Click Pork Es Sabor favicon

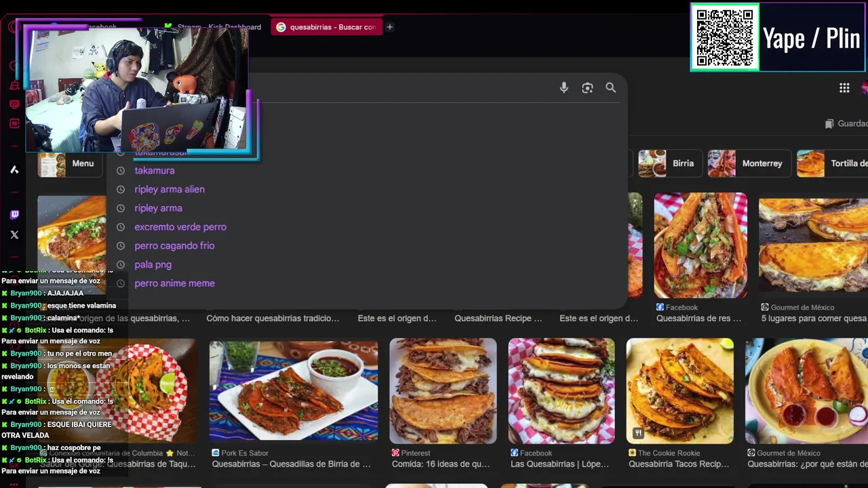pos(216,453)
